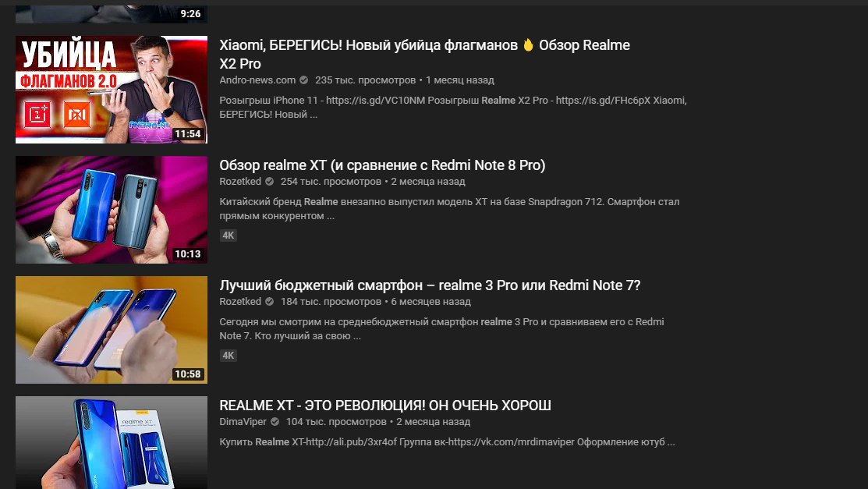868x489 pixels.
Task: Visit Rozetked channel on the realme XT video
Action: point(240,181)
